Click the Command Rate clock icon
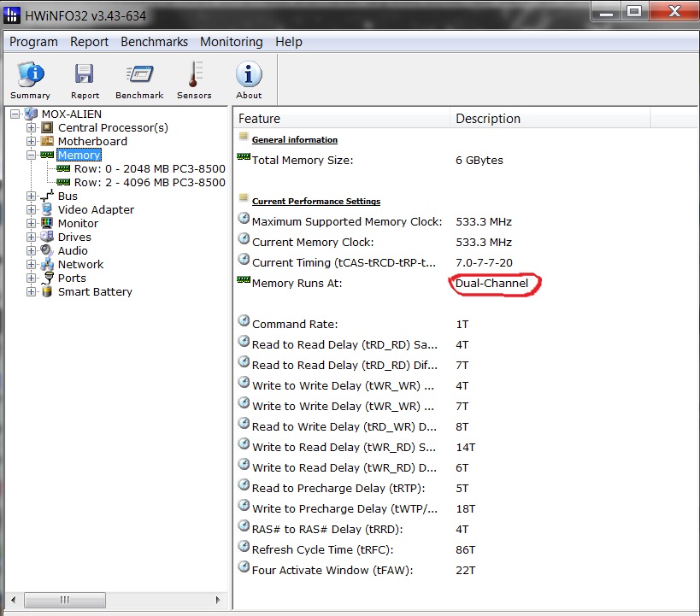700x616 pixels. point(244,320)
